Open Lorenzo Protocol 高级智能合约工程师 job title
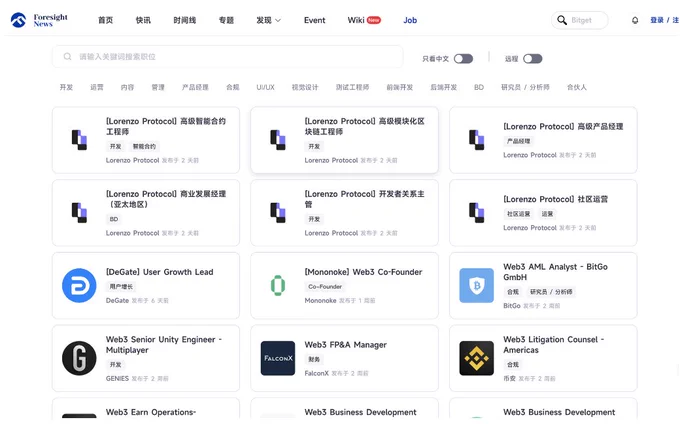The image size is (680, 424). coord(166,126)
